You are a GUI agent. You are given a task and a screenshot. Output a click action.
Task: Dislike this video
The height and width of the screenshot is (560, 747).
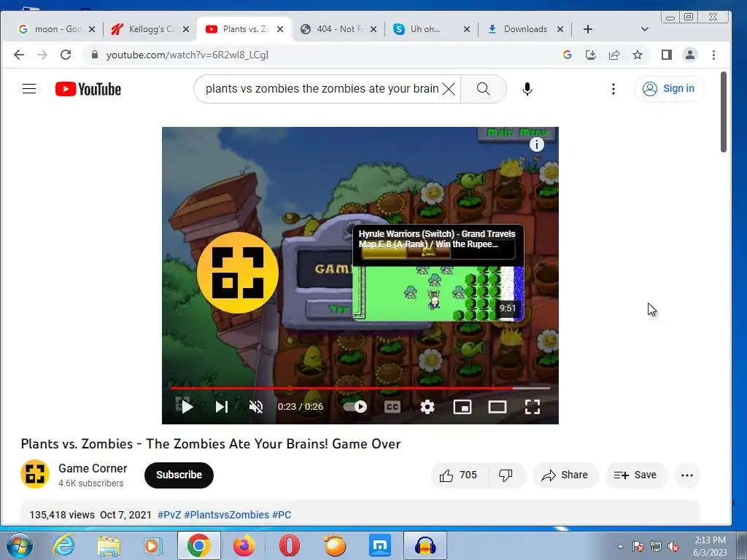tap(506, 475)
